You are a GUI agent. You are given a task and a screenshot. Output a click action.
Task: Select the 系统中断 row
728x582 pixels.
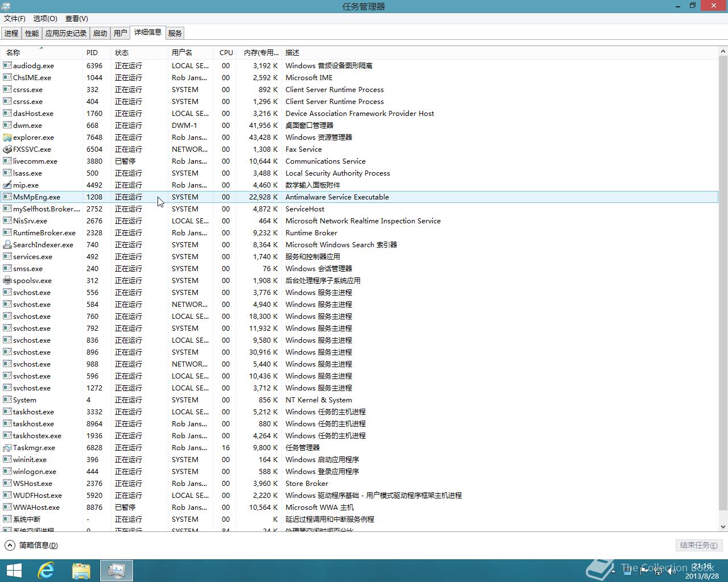359,519
